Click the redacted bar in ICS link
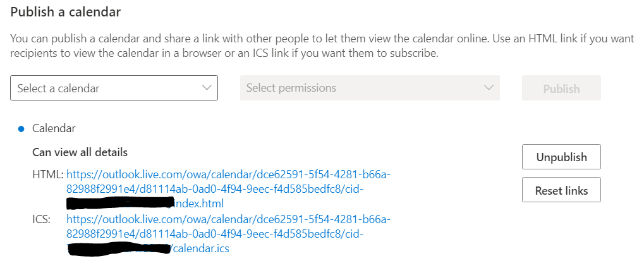644x268 pixels. [119, 248]
